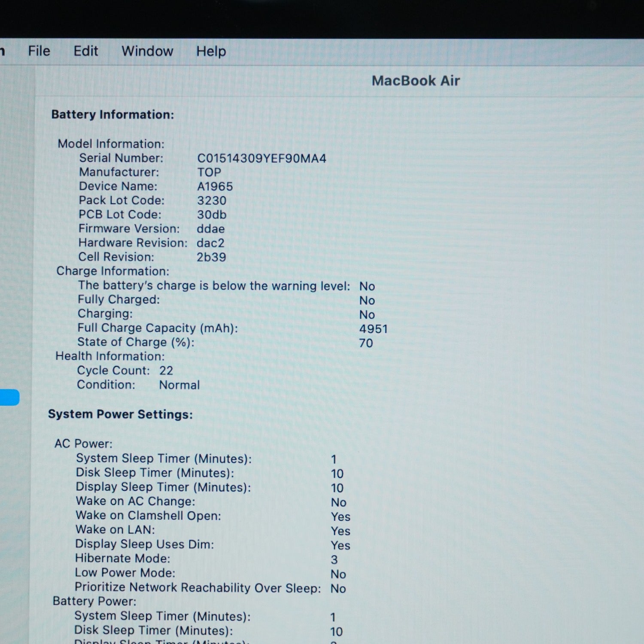Select the Battery Information heading
The height and width of the screenshot is (644, 644).
coord(112,115)
